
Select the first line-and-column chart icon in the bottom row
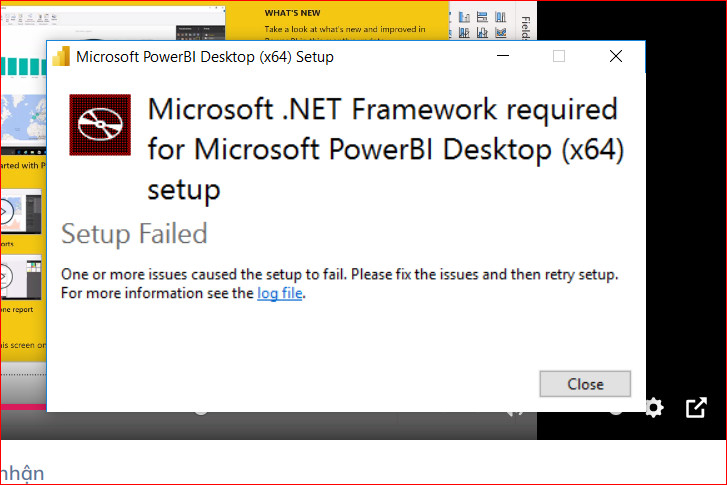tap(464, 32)
